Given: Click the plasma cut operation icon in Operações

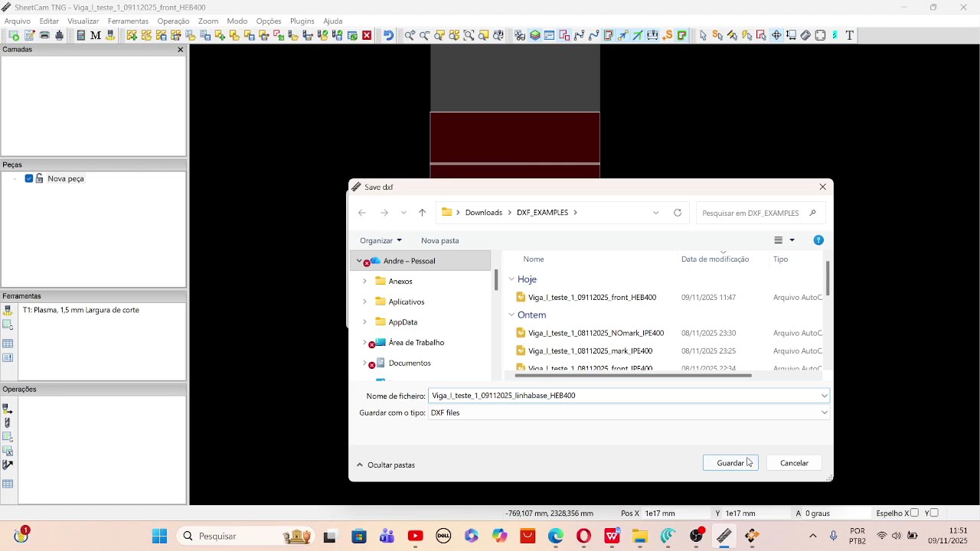Looking at the screenshot, I should pos(8,409).
